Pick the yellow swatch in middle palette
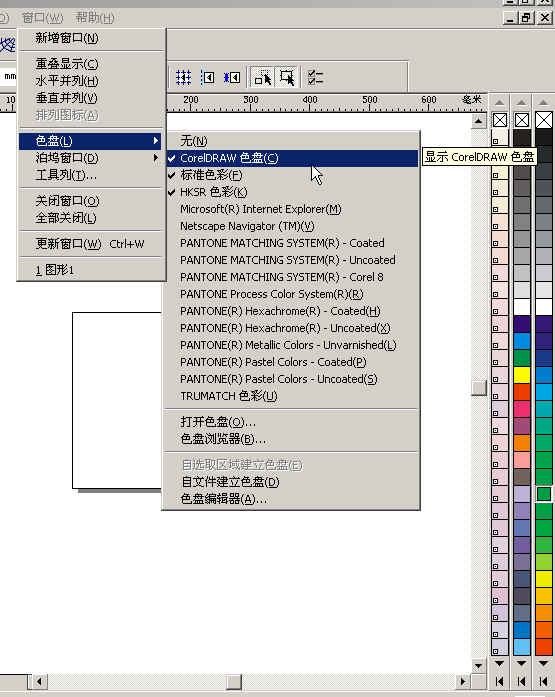Viewport: 555px width, 697px height. [x=522, y=375]
